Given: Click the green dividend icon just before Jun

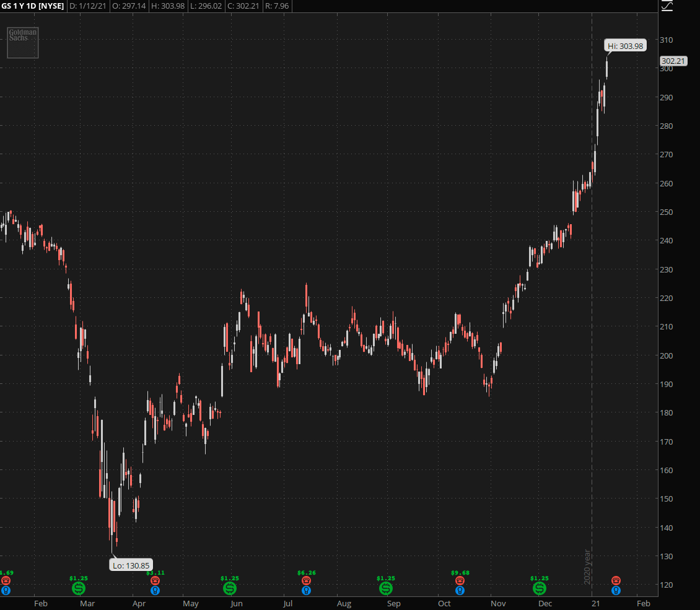Looking at the screenshot, I should pos(229,588).
